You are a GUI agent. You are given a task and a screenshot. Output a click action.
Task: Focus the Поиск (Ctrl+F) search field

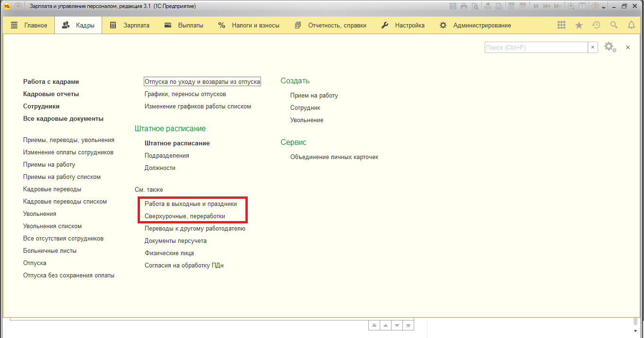536,47
